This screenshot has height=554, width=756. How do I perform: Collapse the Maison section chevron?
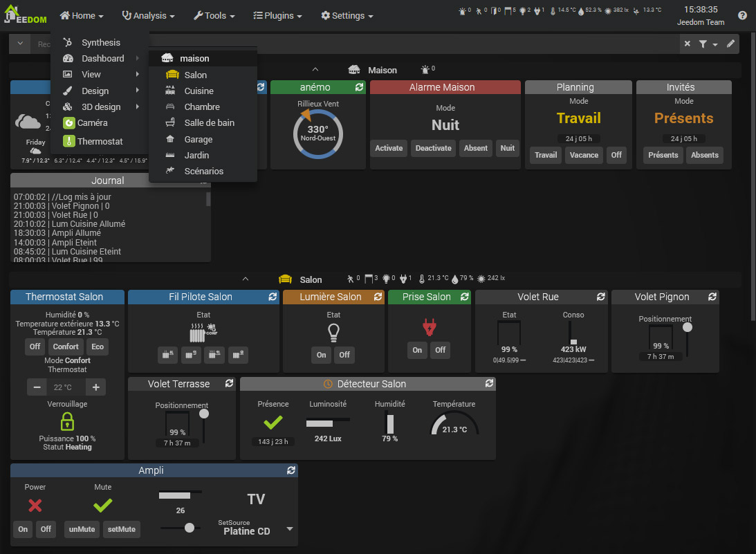[315, 69]
